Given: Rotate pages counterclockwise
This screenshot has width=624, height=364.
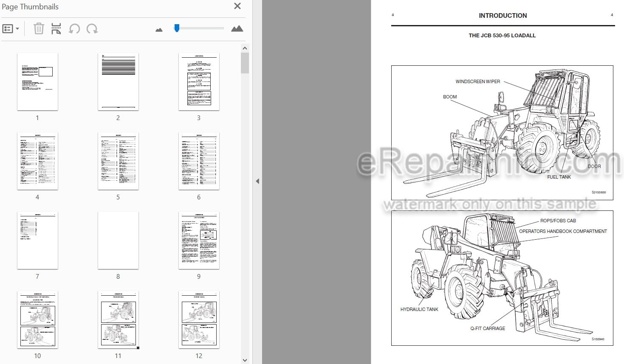Looking at the screenshot, I should click(74, 29).
